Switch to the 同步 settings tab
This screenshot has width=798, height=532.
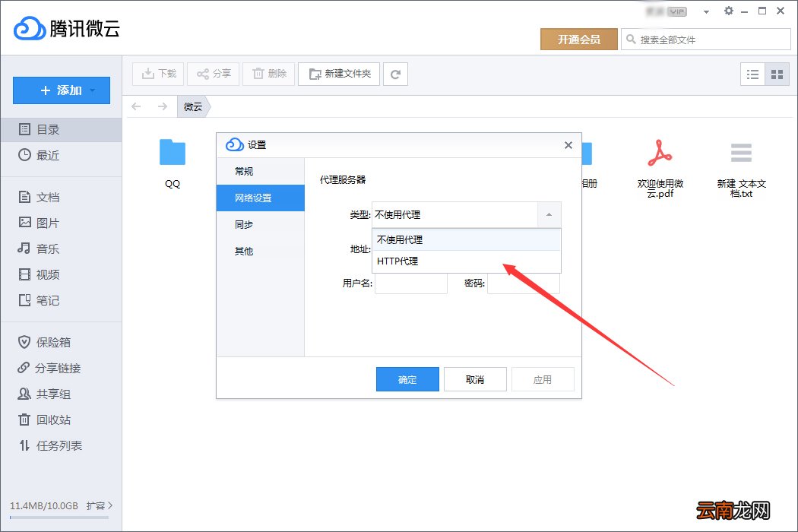click(243, 224)
